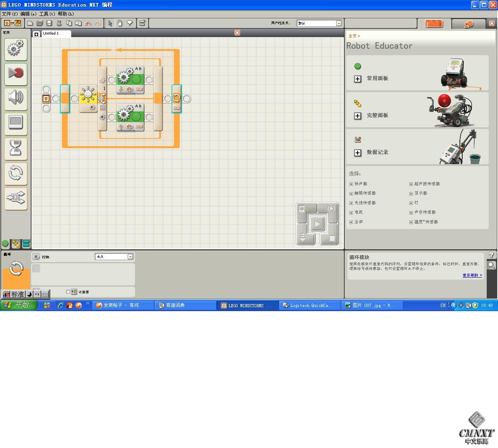Choose the Sound block speaker icon

pyautogui.click(x=16, y=99)
